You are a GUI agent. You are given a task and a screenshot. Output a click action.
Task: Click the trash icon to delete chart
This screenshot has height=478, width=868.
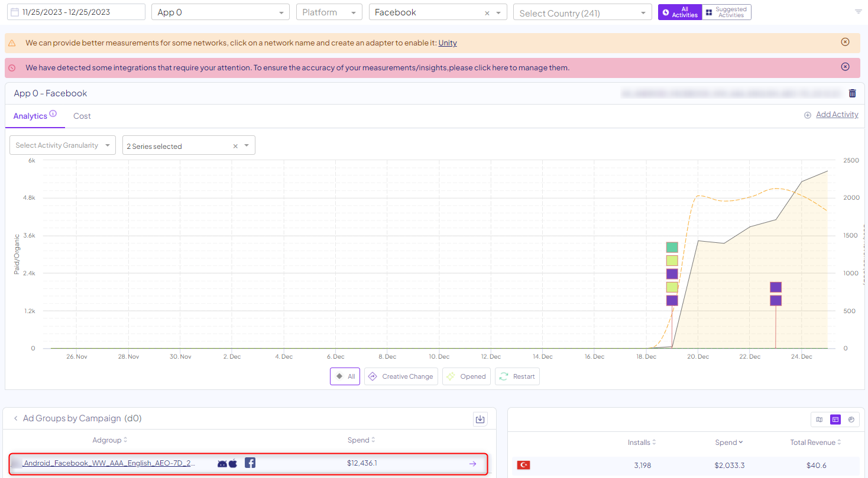852,93
